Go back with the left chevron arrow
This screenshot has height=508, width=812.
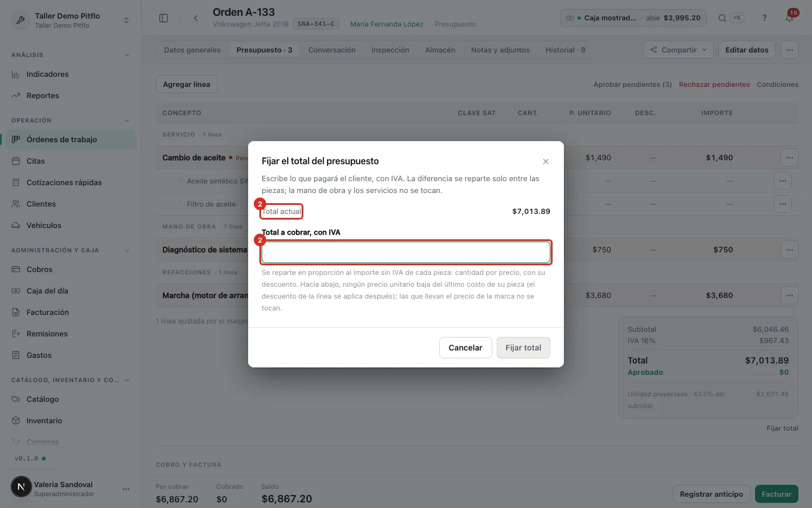point(196,18)
